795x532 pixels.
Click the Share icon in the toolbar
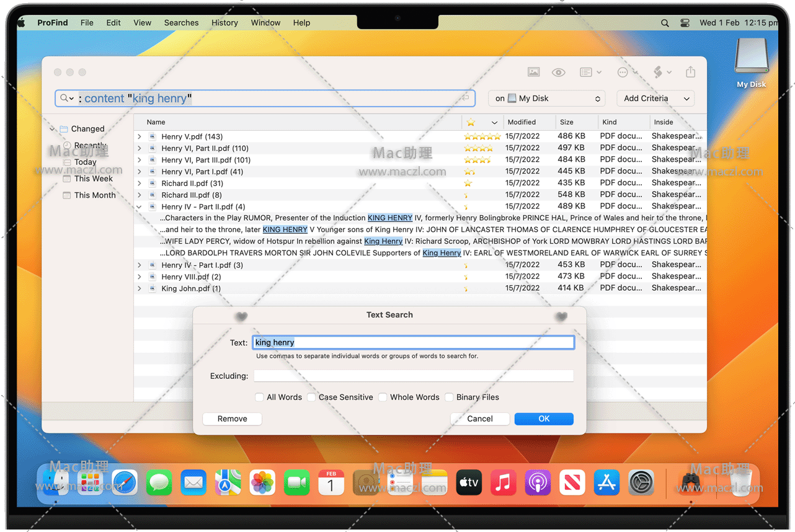click(690, 73)
